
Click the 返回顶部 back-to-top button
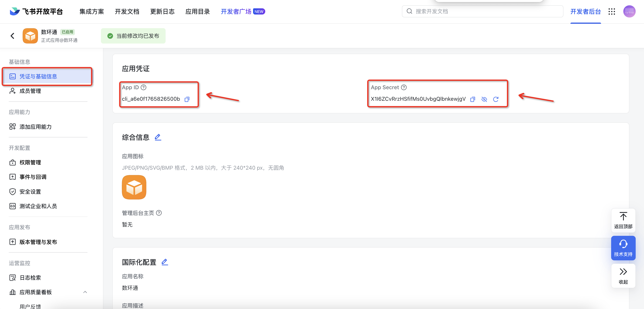click(623, 220)
